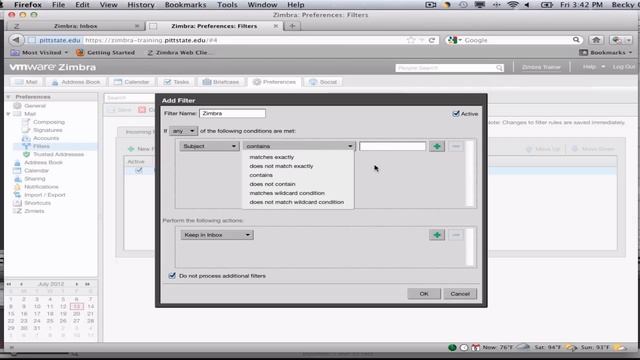640x360 pixels.
Task: Select July 13 in the mini calendar
Action: click(76, 307)
